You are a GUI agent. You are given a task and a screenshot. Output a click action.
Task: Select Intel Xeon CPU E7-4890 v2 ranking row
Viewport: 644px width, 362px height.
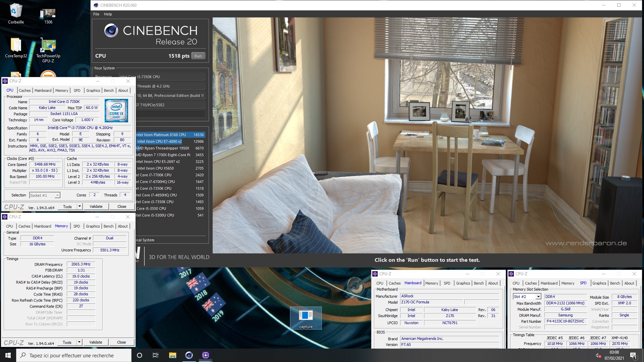point(170,141)
